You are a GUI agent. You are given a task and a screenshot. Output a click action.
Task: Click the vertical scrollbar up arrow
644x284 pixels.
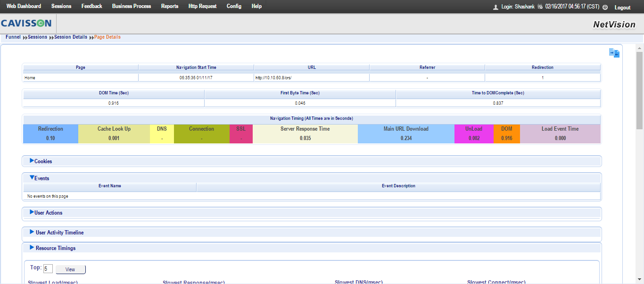coord(640,48)
